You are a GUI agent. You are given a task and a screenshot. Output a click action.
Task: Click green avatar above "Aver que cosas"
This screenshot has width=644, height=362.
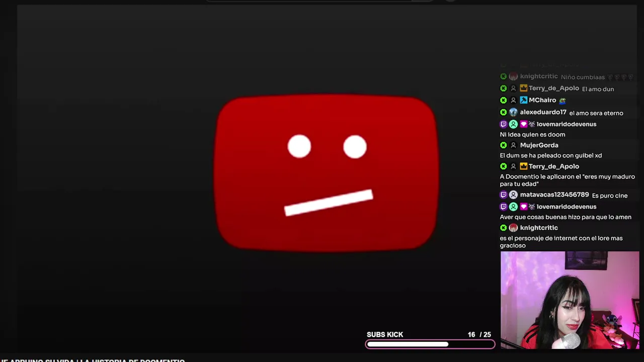[513, 207]
